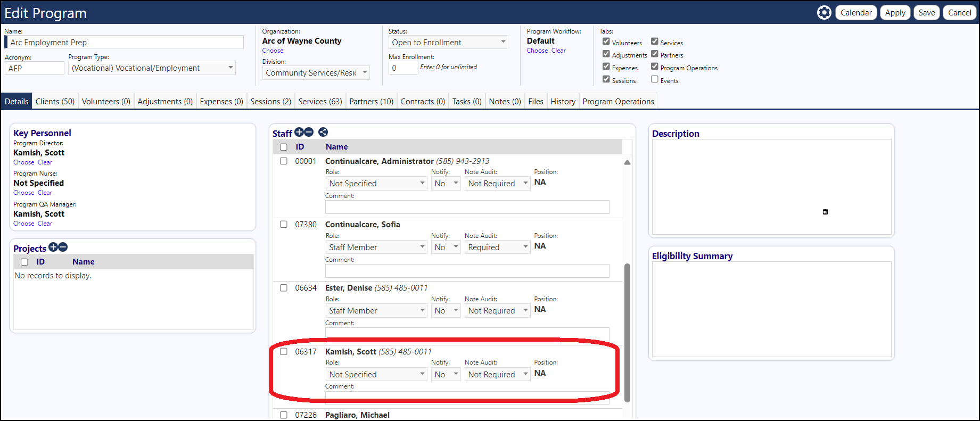Open Role dropdown for Ester, Denise
980x421 pixels.
coord(376,311)
